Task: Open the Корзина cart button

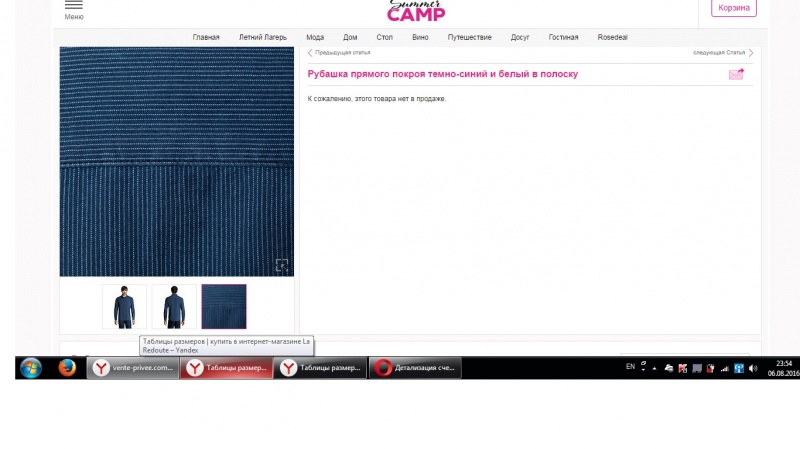Action: point(734,8)
